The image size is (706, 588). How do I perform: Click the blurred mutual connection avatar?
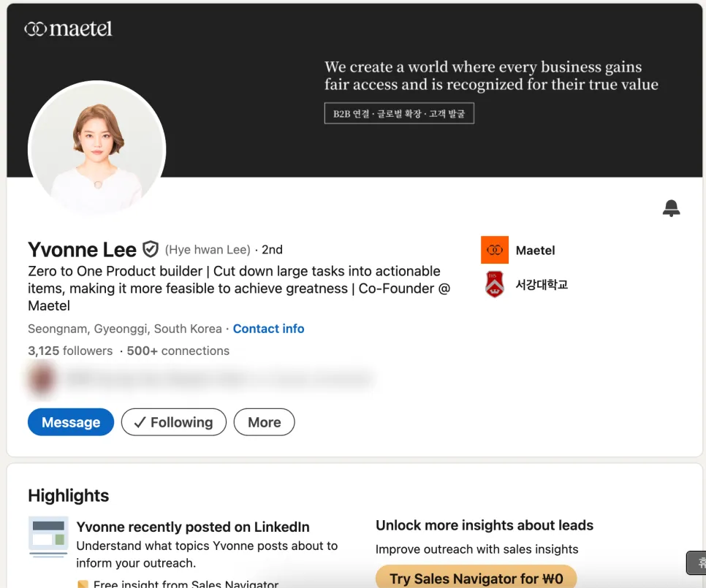coord(42,379)
